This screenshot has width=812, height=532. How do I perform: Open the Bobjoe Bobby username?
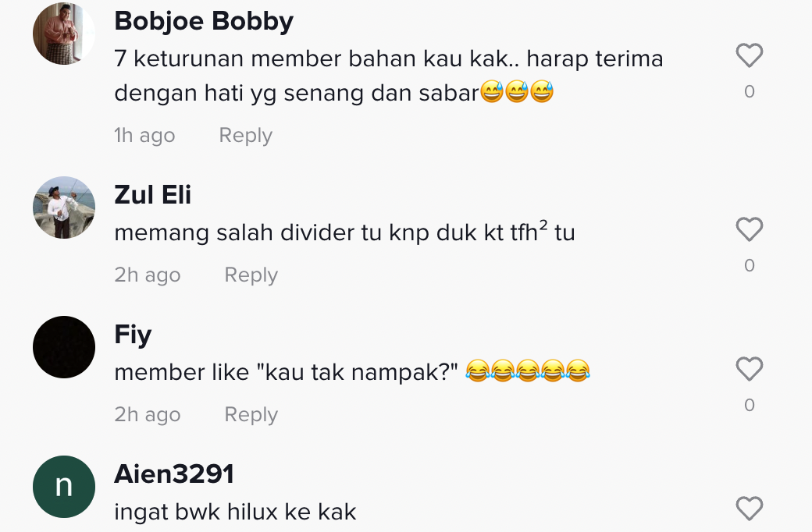[x=204, y=22]
